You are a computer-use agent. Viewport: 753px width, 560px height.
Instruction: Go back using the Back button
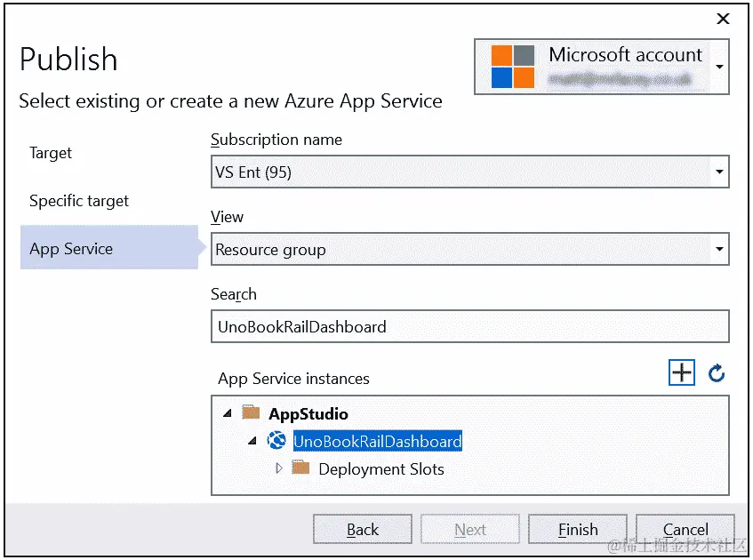pos(362,529)
